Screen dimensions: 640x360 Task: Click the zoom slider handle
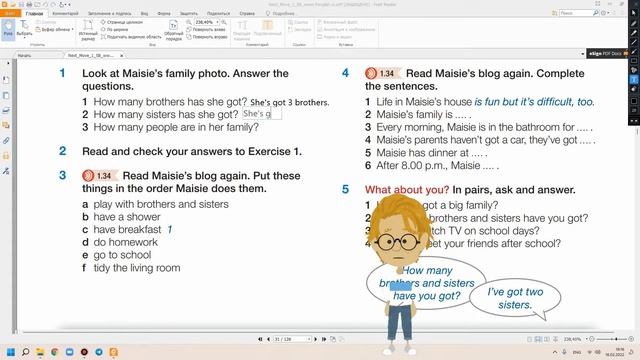point(616,339)
